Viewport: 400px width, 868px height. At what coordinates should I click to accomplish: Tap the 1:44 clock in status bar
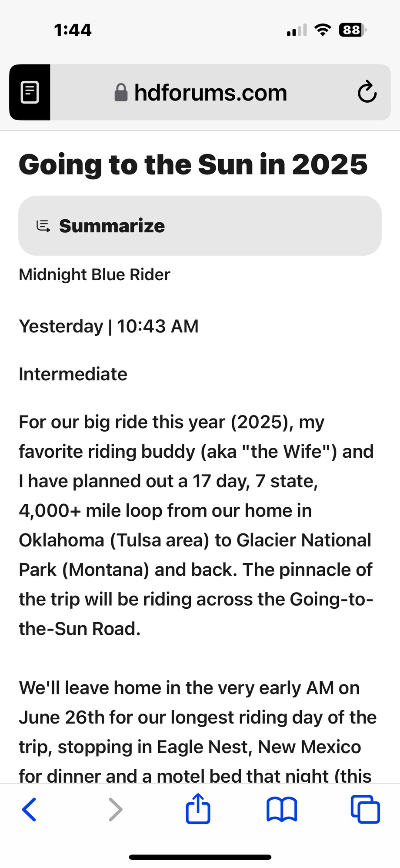coord(73,30)
